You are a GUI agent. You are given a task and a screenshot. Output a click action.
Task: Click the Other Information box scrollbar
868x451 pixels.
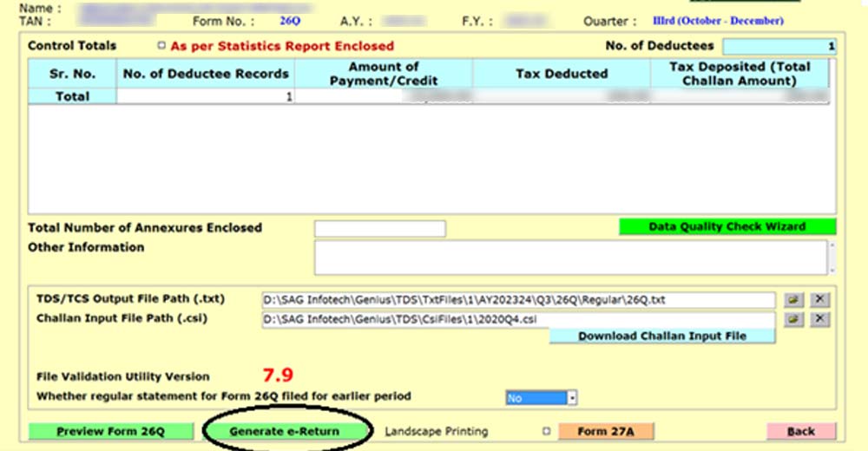[832, 258]
